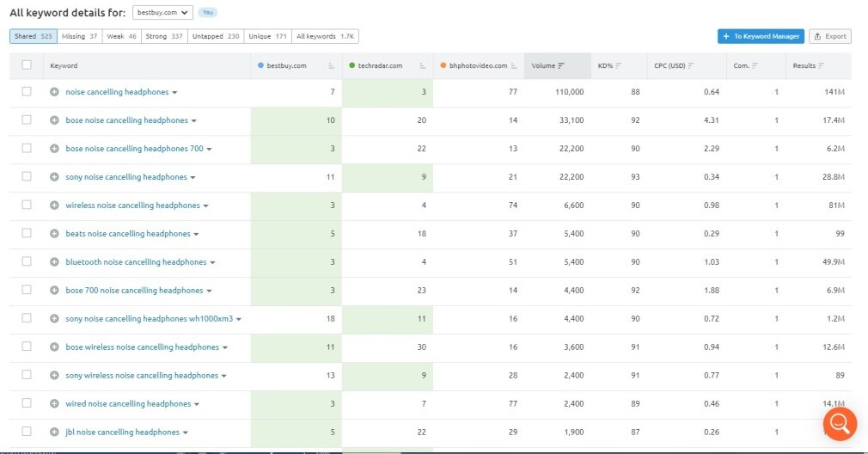Expand arrow next to 'sony noise cancelling headphones'

[193, 178]
